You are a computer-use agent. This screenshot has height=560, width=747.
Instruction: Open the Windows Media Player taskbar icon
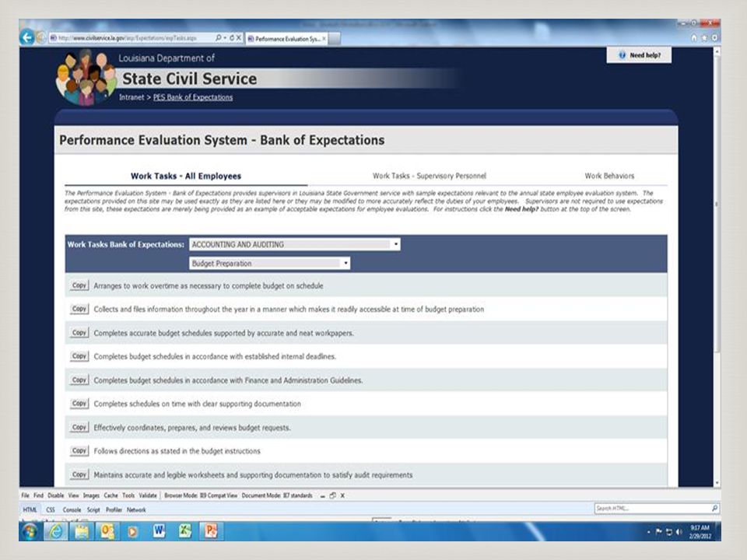click(x=133, y=531)
